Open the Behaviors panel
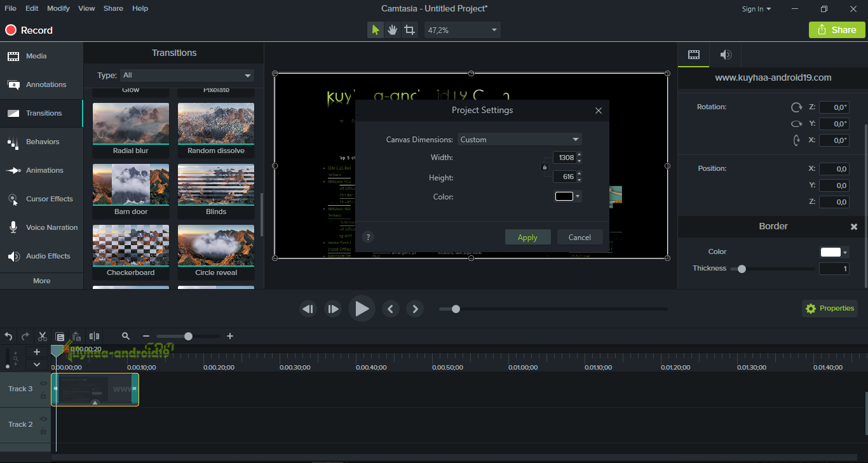Image resolution: width=868 pixels, height=463 pixels. point(41,142)
